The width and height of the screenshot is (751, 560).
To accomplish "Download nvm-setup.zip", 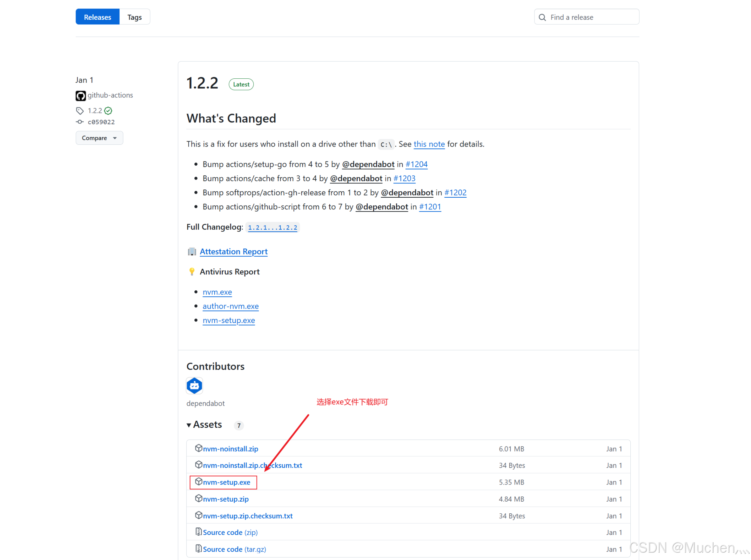I will click(225, 499).
